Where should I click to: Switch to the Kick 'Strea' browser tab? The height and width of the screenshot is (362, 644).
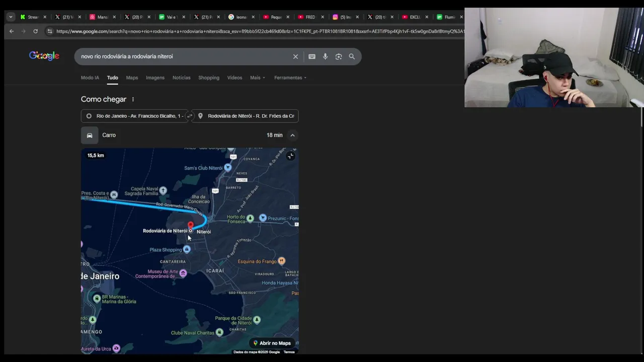point(33,17)
